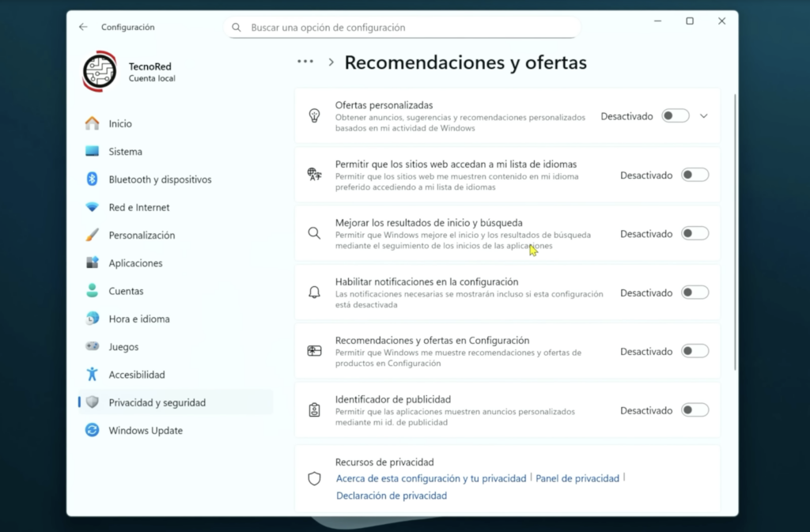Click Recursos de privacidad heading text
The width and height of the screenshot is (810, 532).
pyautogui.click(x=384, y=462)
